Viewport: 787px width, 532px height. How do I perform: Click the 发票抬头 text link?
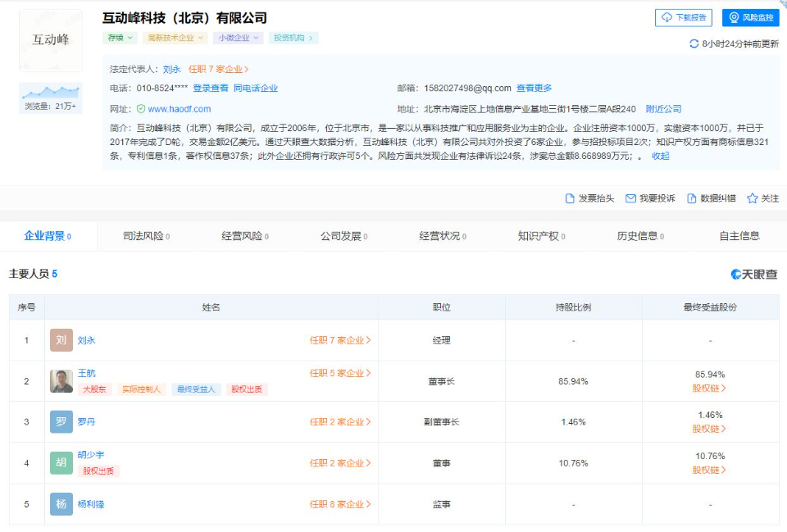[596, 198]
